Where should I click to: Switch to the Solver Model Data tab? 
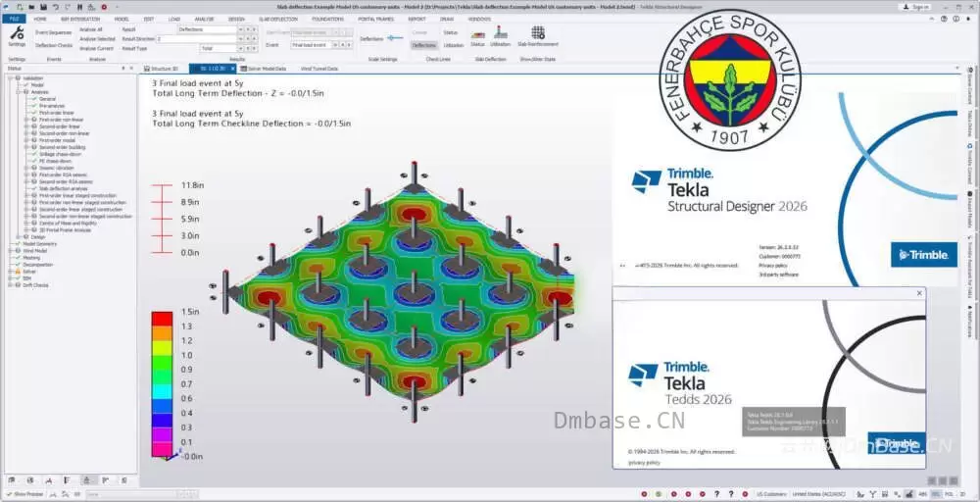264,68
